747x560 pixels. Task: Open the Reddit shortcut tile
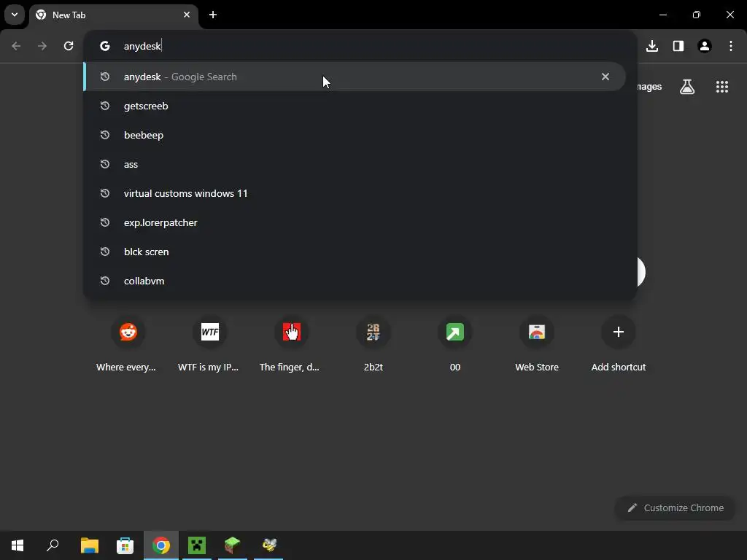[x=128, y=344]
